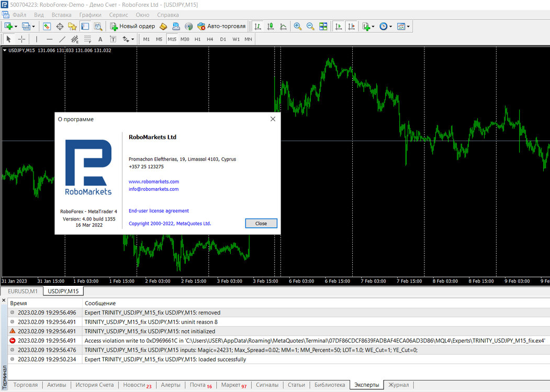Show the Navigator panel with star folder

[72, 26]
